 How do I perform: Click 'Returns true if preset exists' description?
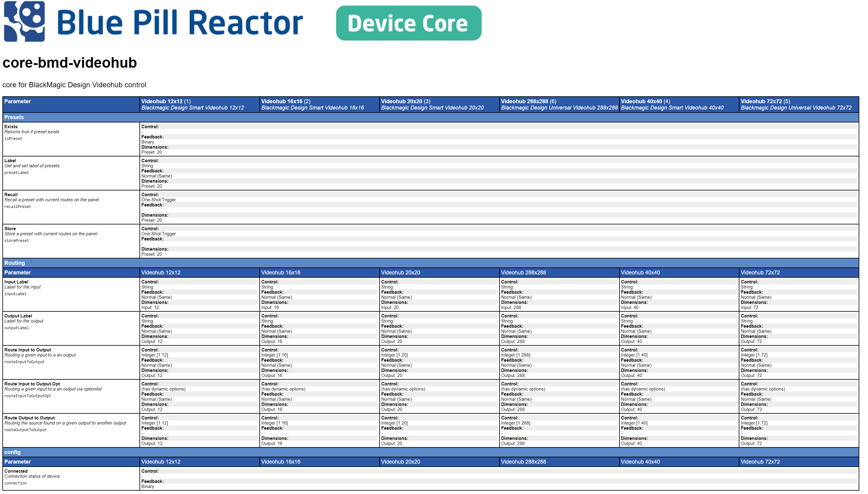click(32, 132)
